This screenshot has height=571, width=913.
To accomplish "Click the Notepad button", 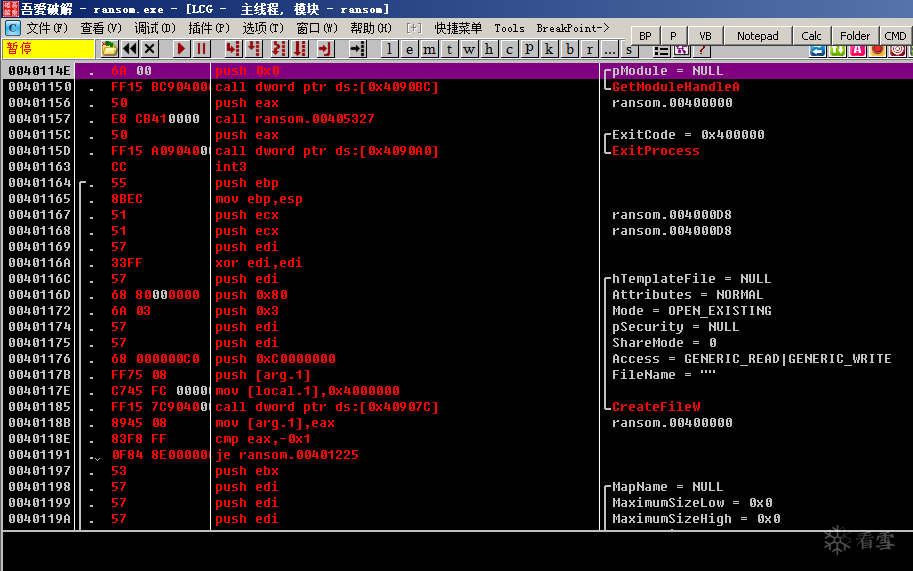I will pyautogui.click(x=758, y=36).
